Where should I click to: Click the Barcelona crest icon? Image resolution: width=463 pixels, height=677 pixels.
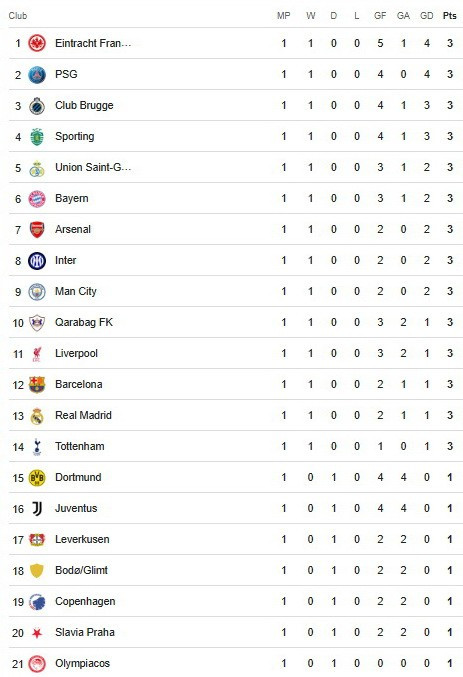point(37,385)
